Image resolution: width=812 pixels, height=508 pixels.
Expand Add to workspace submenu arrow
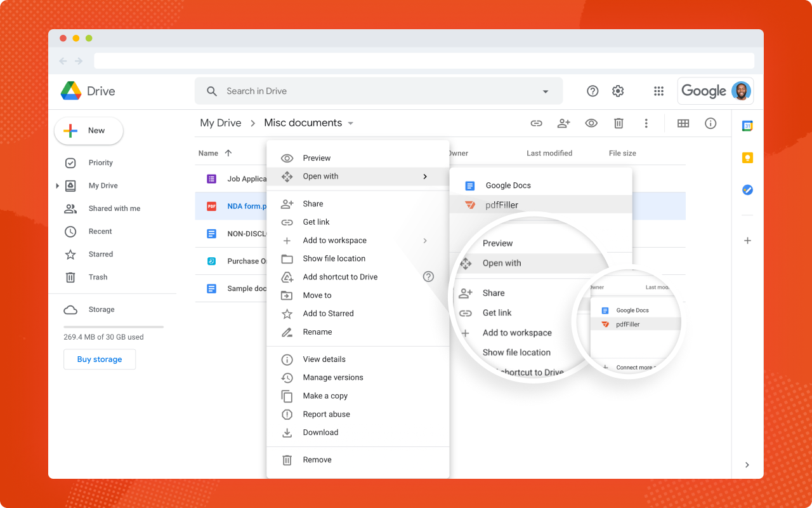point(425,241)
